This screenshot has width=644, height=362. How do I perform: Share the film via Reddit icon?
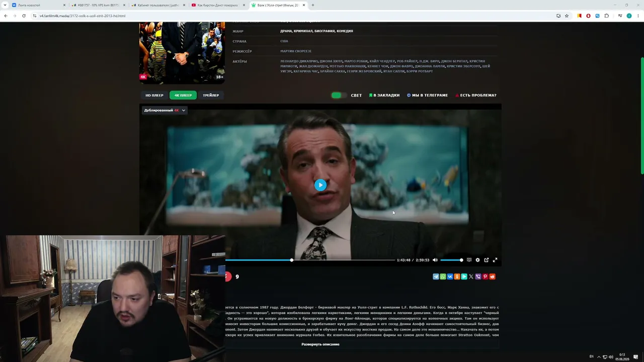(492, 277)
